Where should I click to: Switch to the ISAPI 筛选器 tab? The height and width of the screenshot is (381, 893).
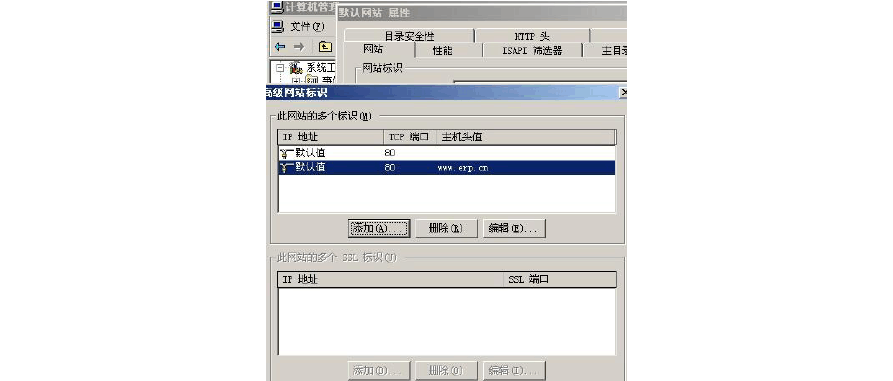[532, 51]
